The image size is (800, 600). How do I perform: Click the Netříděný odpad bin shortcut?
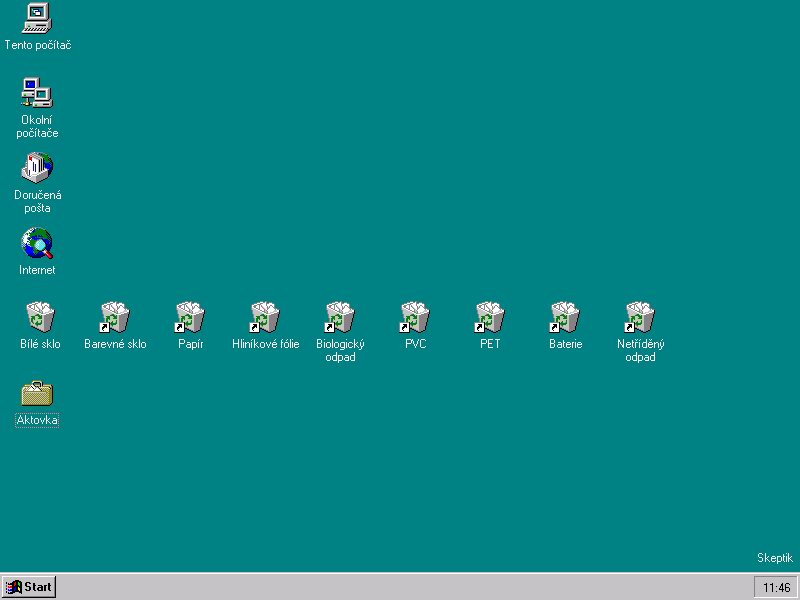pos(640,317)
